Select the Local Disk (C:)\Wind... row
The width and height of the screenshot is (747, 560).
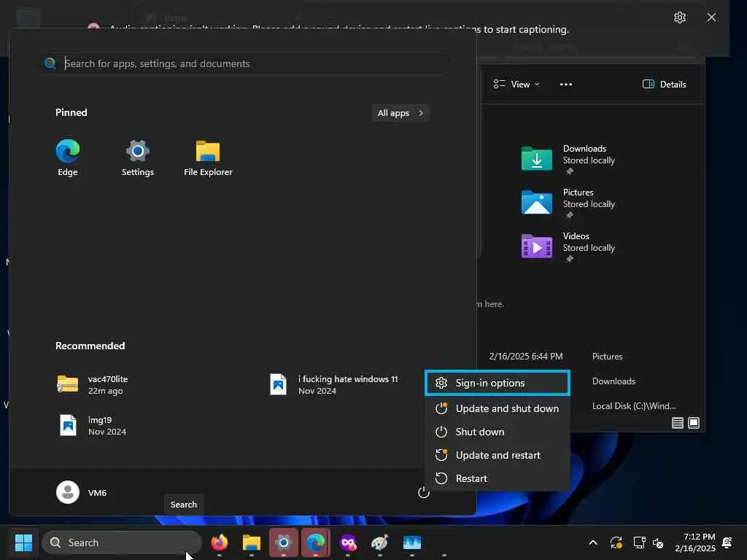[x=634, y=405]
